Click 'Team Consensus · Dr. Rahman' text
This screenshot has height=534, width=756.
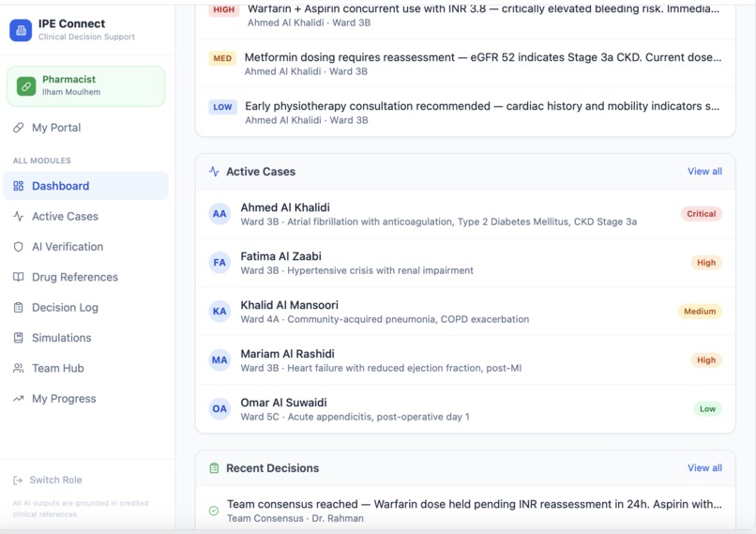[295, 519]
